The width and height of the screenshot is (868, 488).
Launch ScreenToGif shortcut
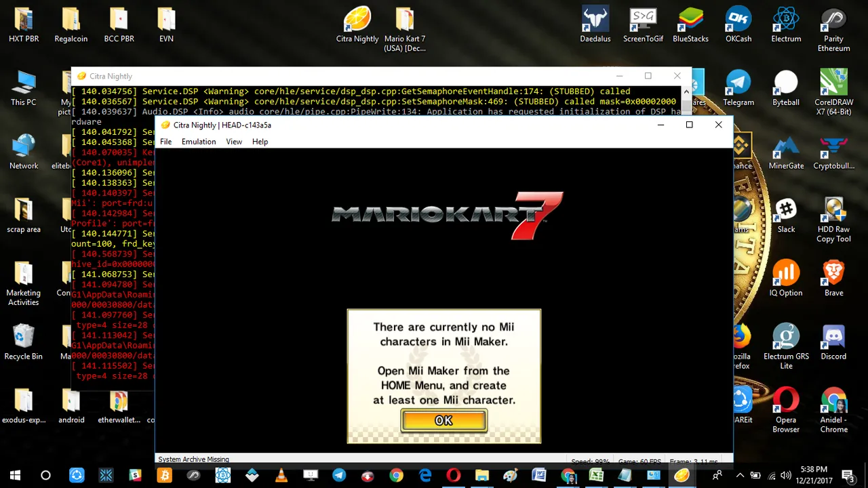pyautogui.click(x=643, y=25)
